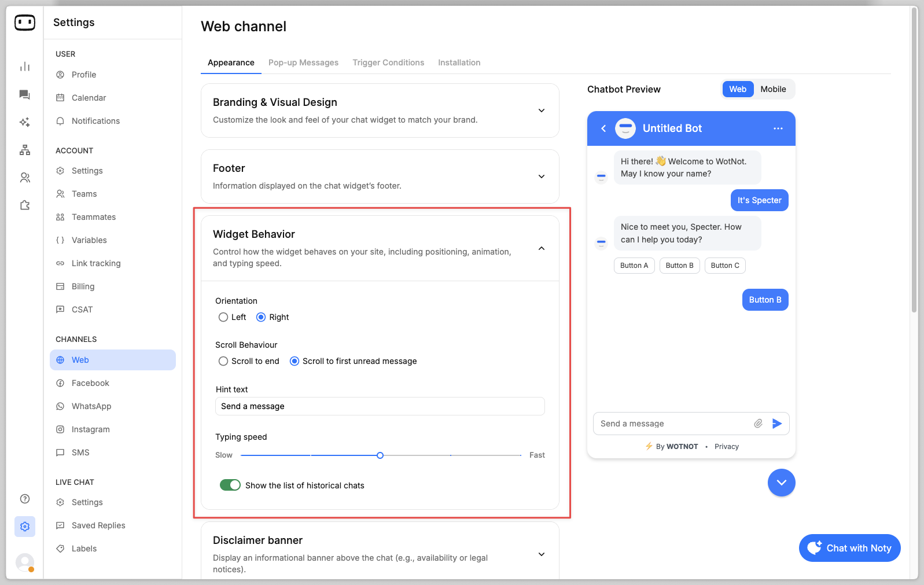
Task: Click the Typing speed slider handle
Action: click(380, 455)
